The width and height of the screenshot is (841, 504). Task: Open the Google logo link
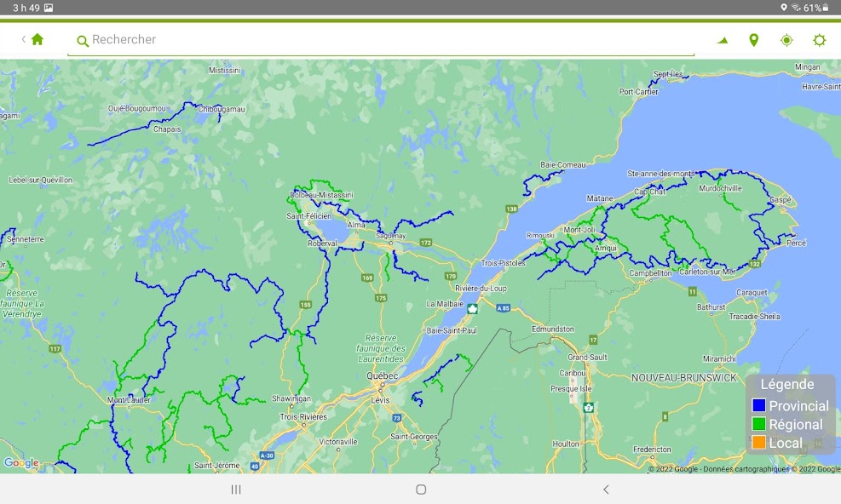[21, 463]
